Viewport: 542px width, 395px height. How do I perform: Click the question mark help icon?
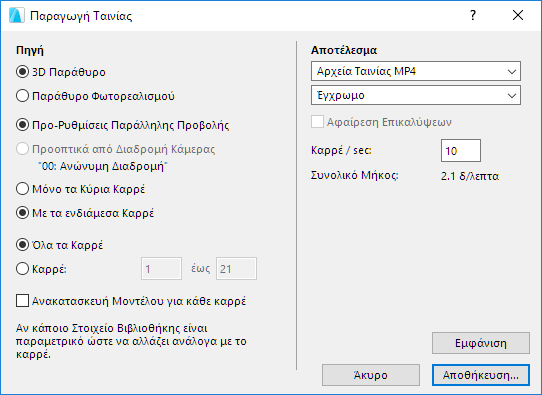click(473, 15)
